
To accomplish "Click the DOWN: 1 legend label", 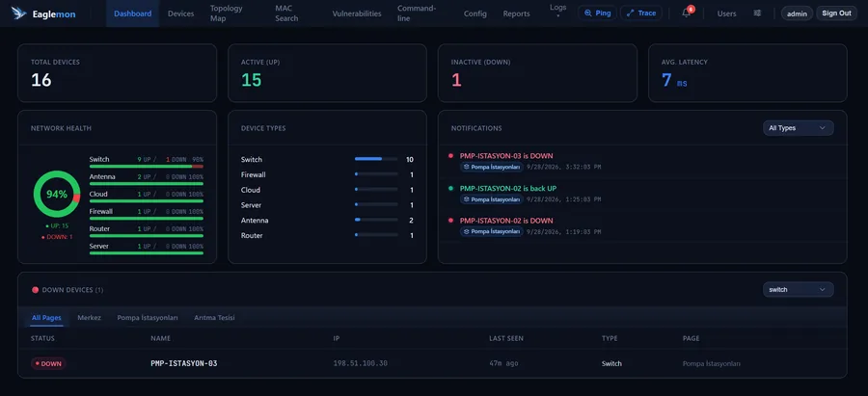I will tap(57, 237).
